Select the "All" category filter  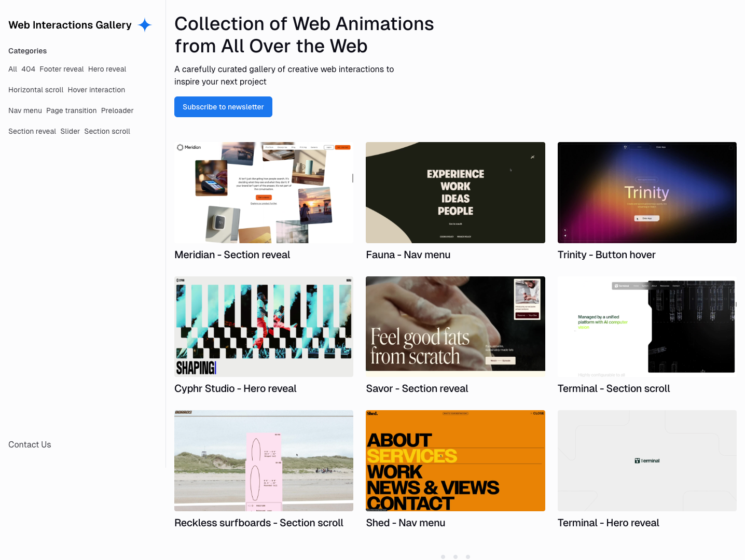coord(12,69)
